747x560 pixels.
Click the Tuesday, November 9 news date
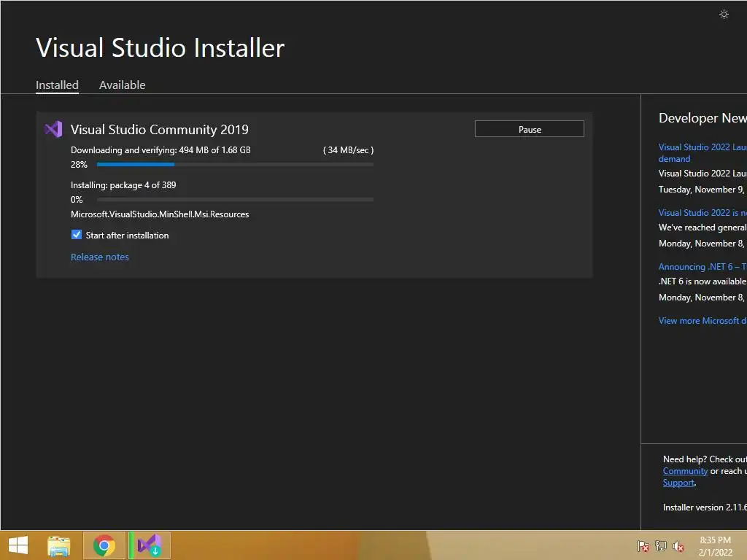(x=703, y=190)
